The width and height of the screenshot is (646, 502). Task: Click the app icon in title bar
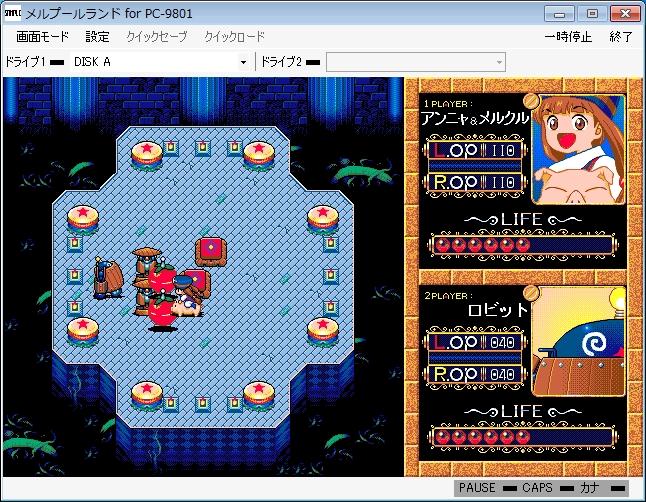click(x=12, y=13)
